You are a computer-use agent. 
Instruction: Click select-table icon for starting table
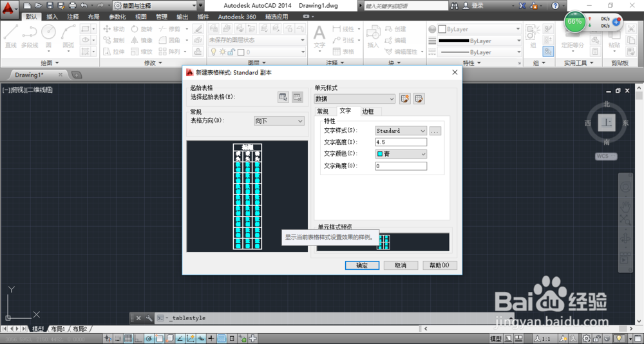pos(283,97)
